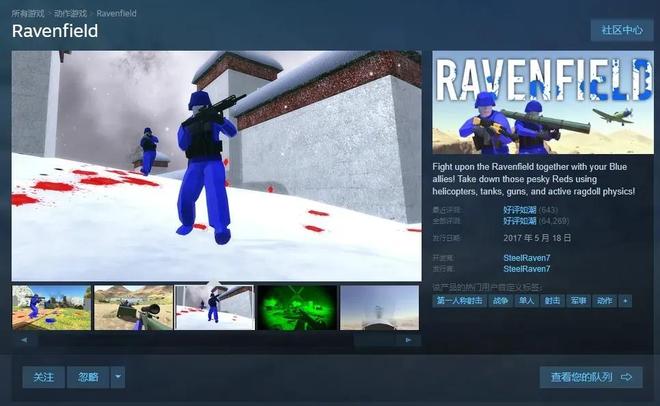Select the 单人 tag
This screenshot has width=660, height=406.
click(526, 301)
